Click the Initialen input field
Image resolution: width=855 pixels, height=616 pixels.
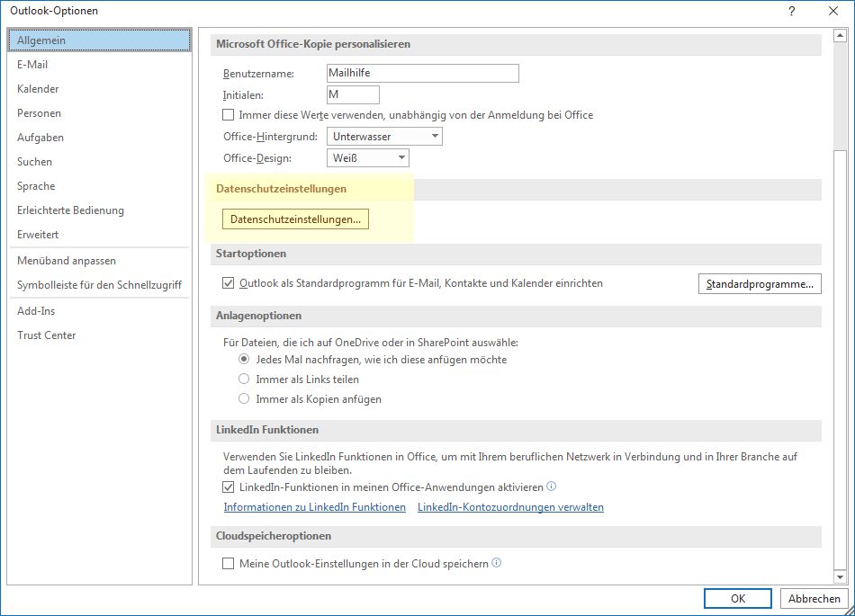point(353,94)
